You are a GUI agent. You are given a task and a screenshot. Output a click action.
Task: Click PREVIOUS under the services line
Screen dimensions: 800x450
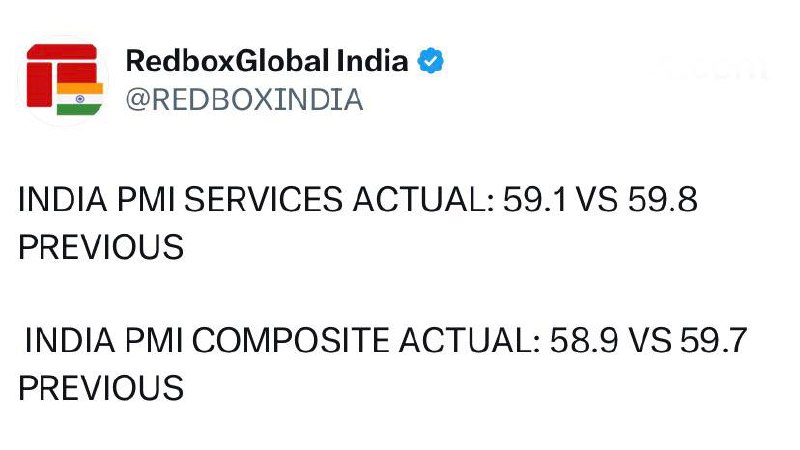(x=101, y=247)
